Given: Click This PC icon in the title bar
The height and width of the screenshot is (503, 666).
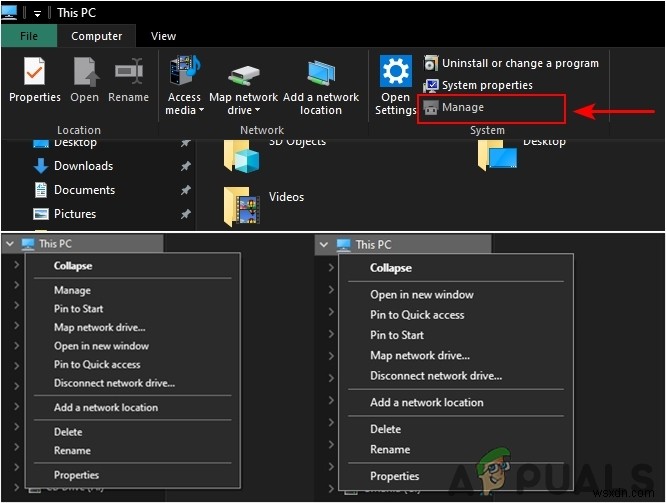Looking at the screenshot, I should click(x=9, y=12).
